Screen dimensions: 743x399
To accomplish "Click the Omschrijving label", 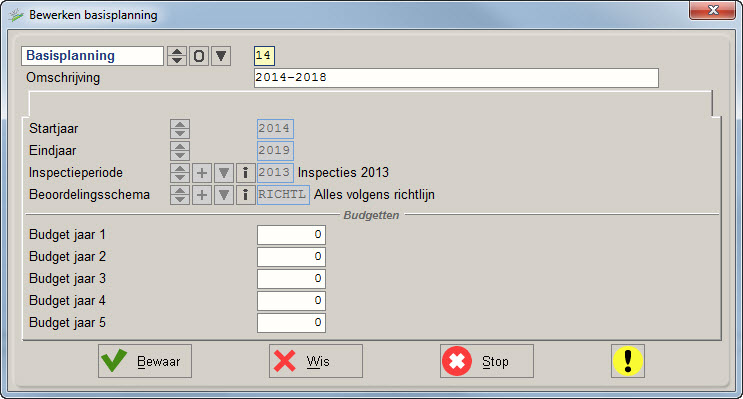I will [63, 78].
